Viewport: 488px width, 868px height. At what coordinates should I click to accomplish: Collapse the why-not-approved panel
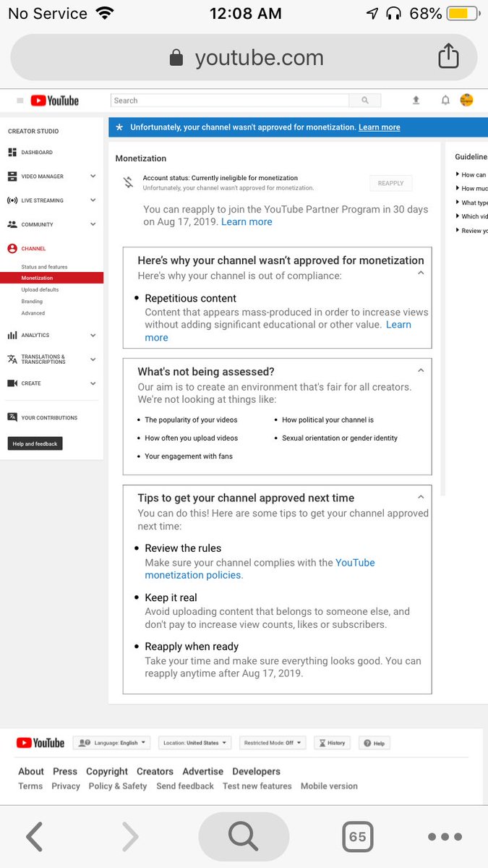pyautogui.click(x=421, y=273)
